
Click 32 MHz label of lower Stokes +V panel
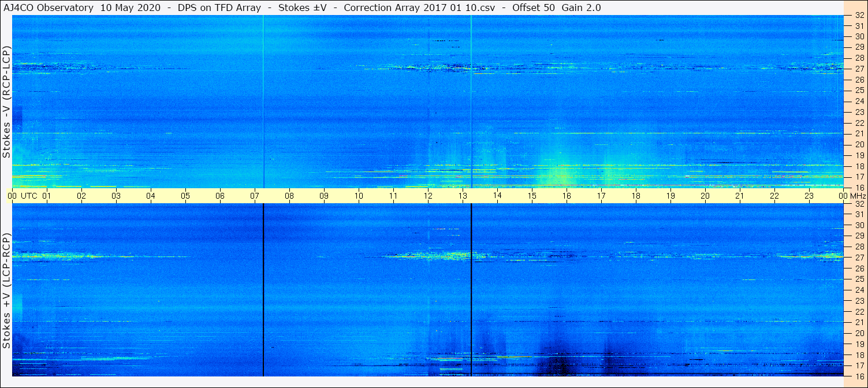pos(859,204)
